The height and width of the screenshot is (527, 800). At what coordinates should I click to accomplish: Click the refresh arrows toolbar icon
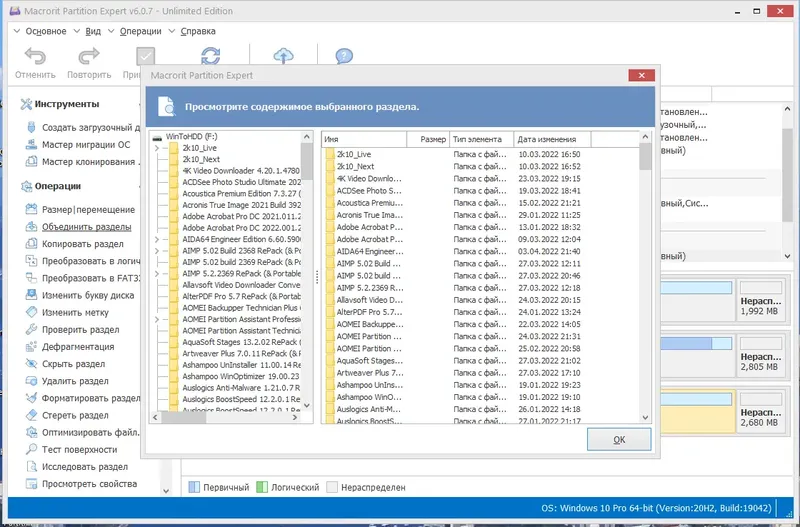coord(210,56)
